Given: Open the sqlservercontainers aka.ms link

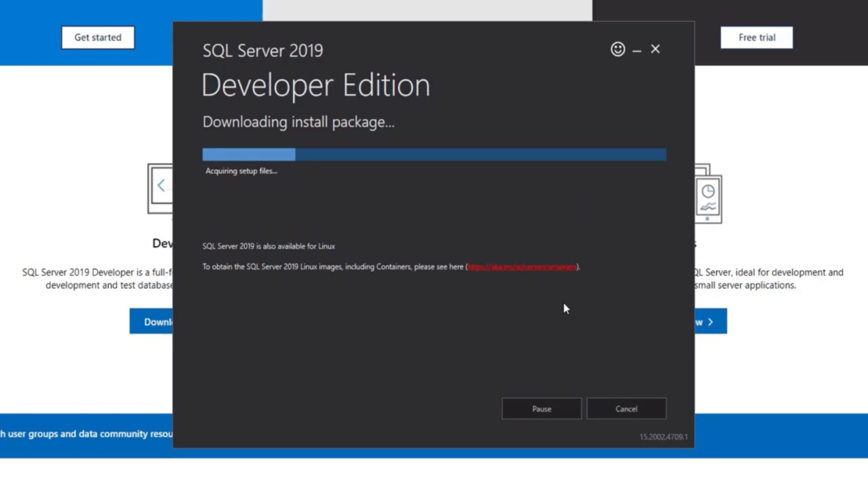Looking at the screenshot, I should pyautogui.click(x=522, y=267).
